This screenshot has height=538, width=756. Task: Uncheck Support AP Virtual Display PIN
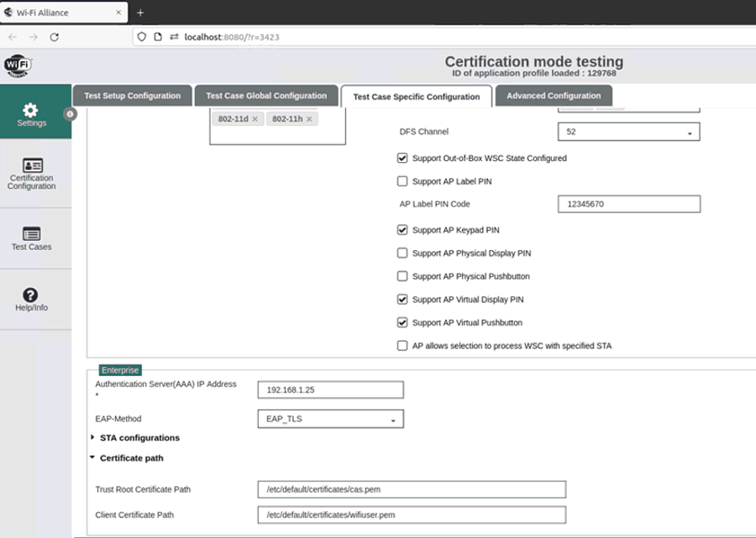[402, 300]
